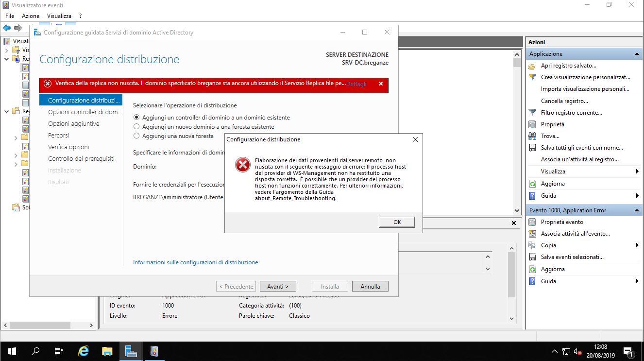Viewport: 644px width, 361px height.
Task: Launch Internet Explorer from taskbar
Action: tap(84, 351)
